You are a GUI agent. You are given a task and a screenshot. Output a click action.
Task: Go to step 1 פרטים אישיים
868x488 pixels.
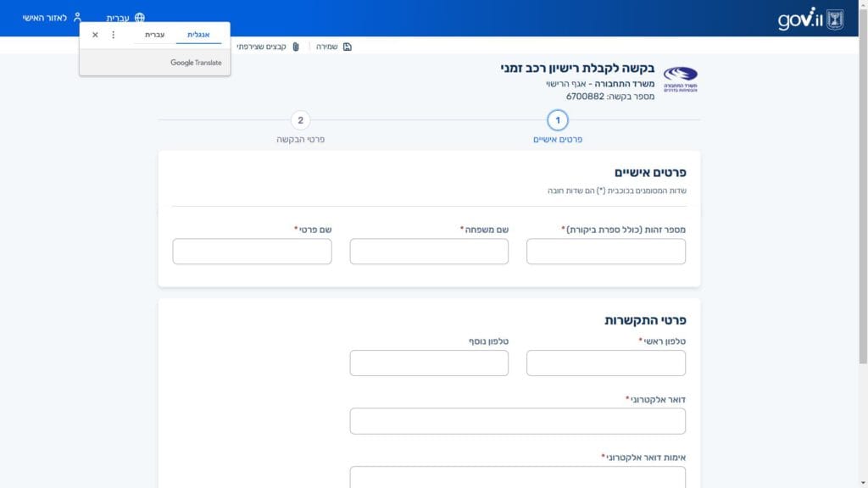(558, 120)
